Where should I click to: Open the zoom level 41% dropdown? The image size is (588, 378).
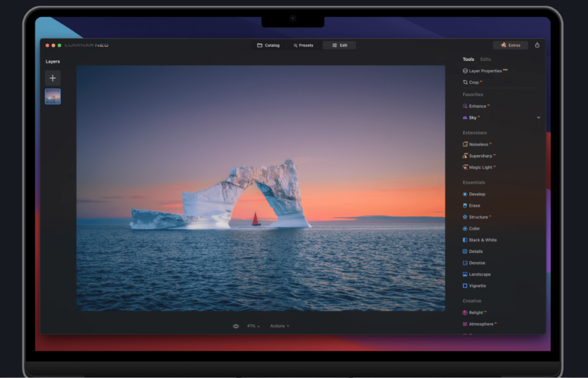click(253, 325)
